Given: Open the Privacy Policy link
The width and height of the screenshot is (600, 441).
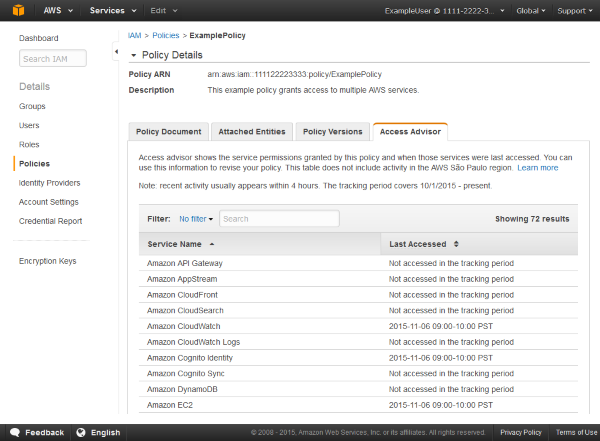Looking at the screenshot, I should [521, 433].
